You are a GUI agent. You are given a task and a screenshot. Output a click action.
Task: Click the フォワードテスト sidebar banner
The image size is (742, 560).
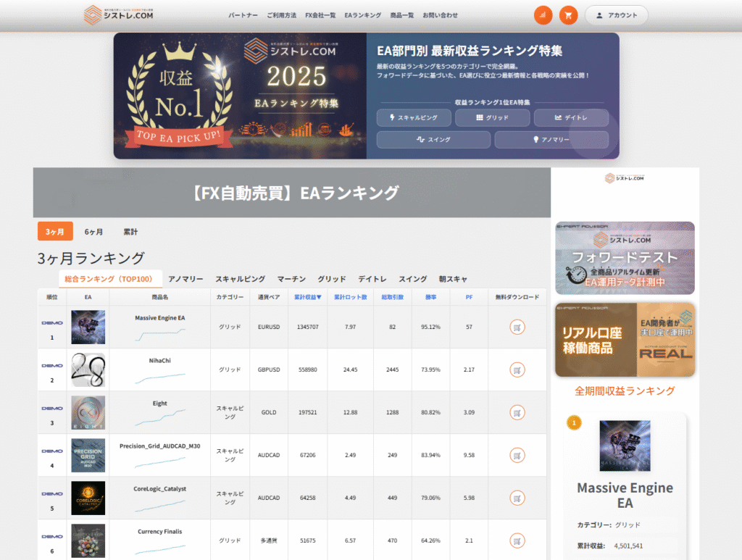[x=625, y=258]
